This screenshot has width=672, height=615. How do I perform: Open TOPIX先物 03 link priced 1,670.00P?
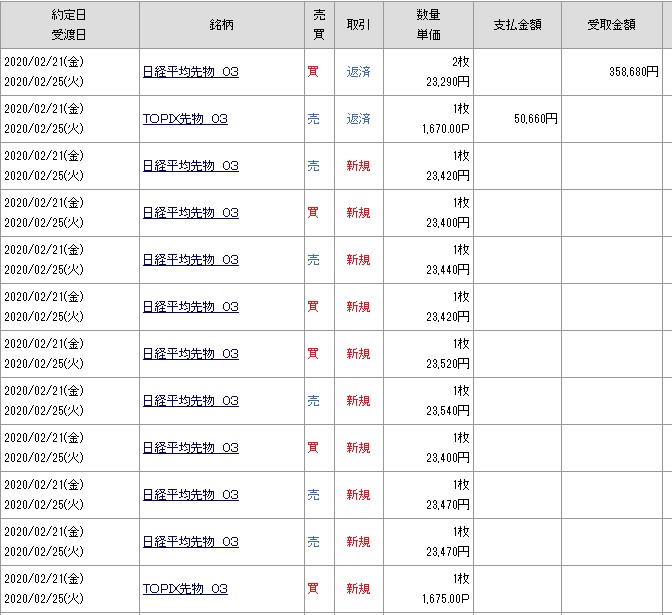point(185,119)
